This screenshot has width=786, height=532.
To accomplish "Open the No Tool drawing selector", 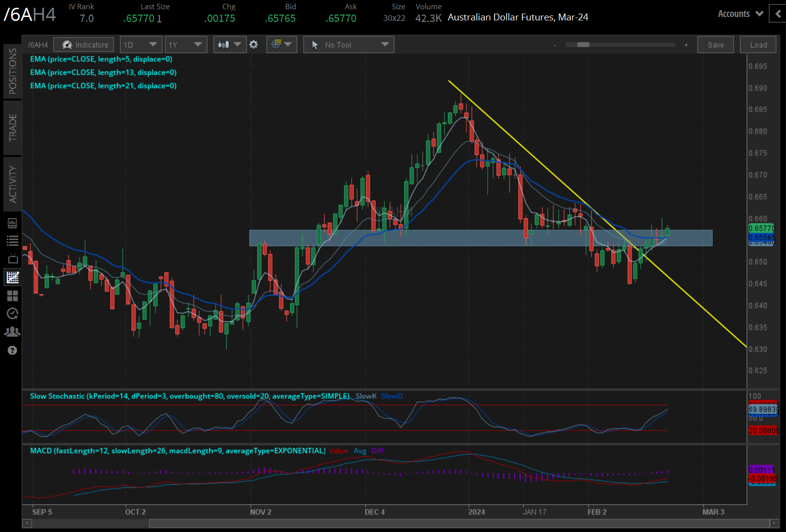I will [348, 44].
